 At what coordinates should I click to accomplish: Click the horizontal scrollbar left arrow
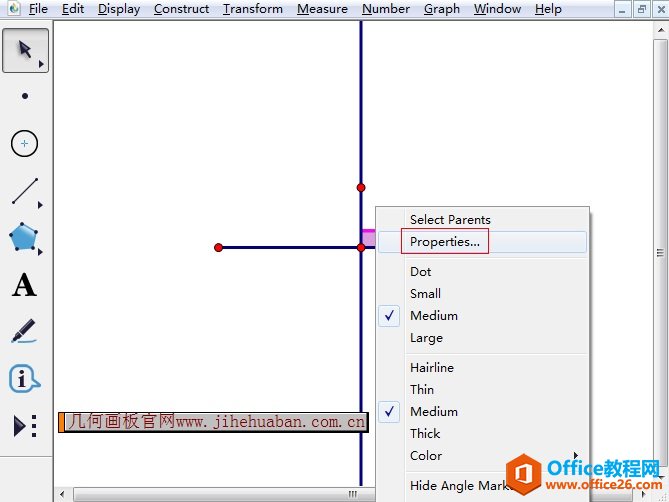pyautogui.click(x=62, y=494)
